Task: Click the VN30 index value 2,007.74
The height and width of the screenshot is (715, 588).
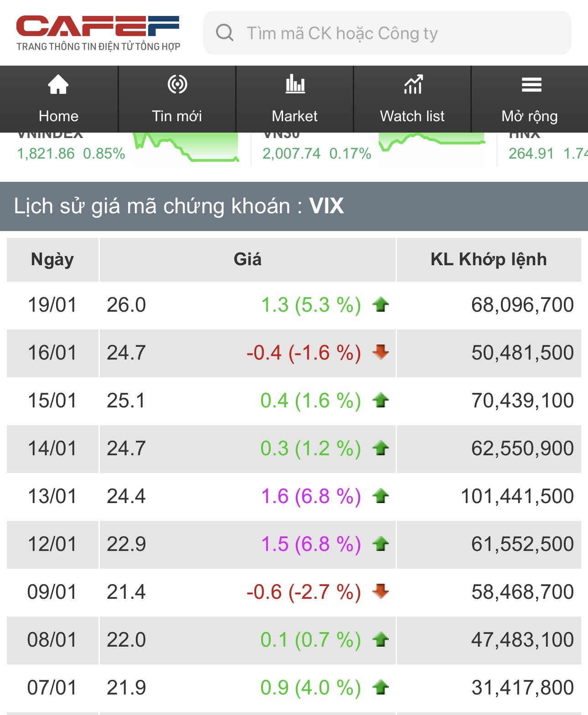Action: coord(291,154)
